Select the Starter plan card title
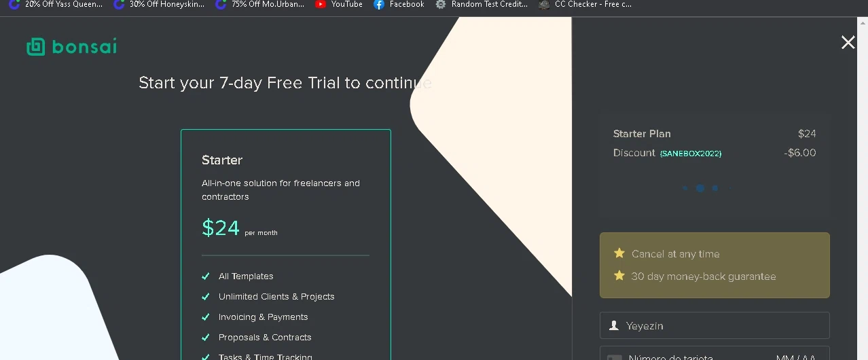The width and height of the screenshot is (868, 360). pyautogui.click(x=222, y=160)
